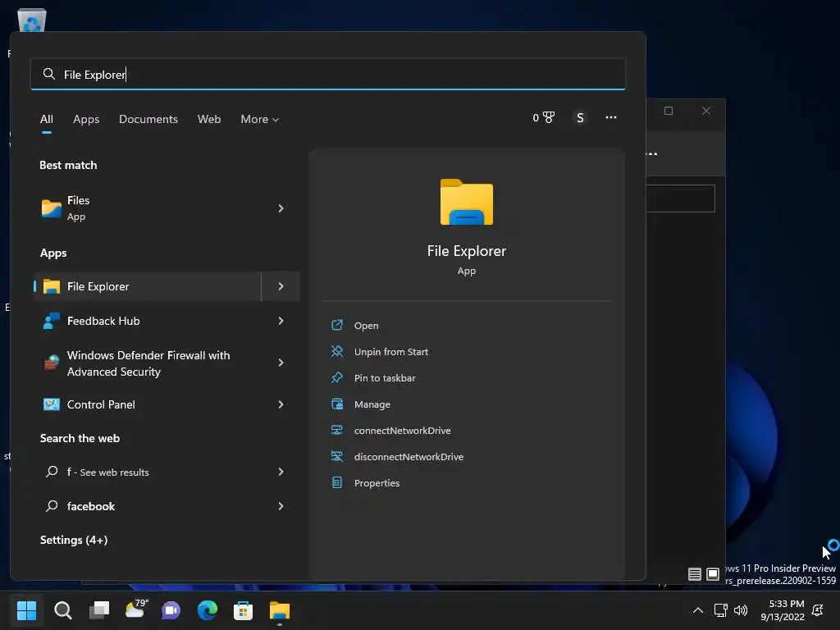Open the network tray icon
The height and width of the screenshot is (630, 840).
(720, 610)
